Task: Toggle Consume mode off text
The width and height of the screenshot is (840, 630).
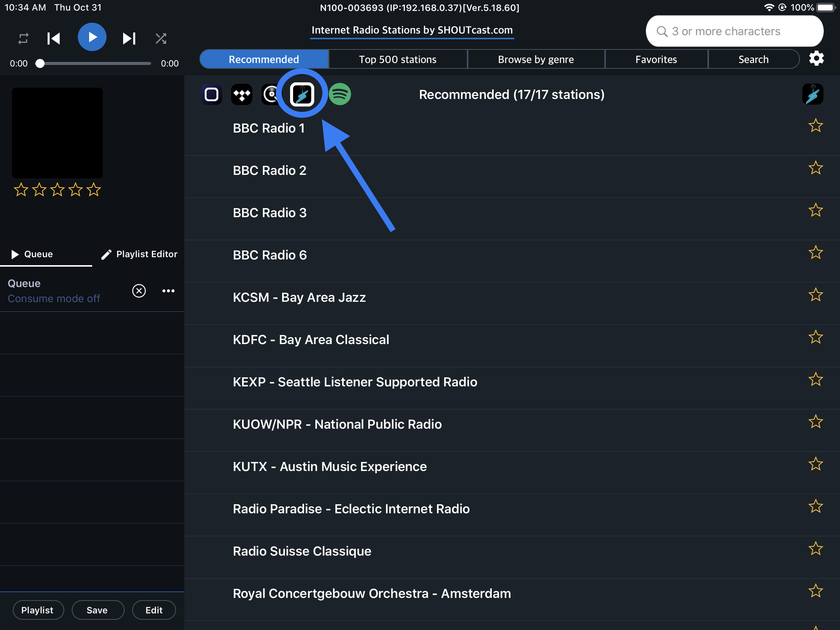Action: (x=54, y=299)
